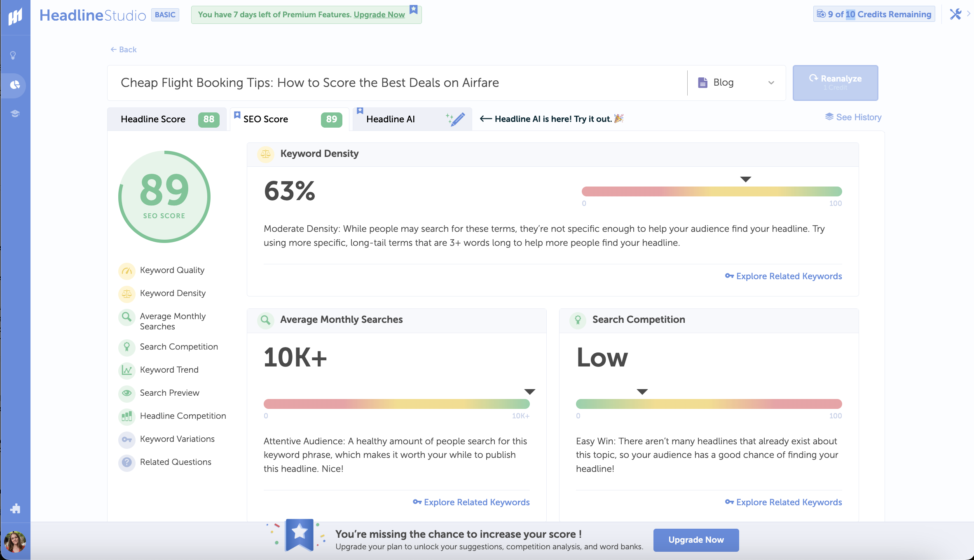The width and height of the screenshot is (974, 560).
Task: Click the lightbulb icon in left sidebar
Action: (x=13, y=56)
